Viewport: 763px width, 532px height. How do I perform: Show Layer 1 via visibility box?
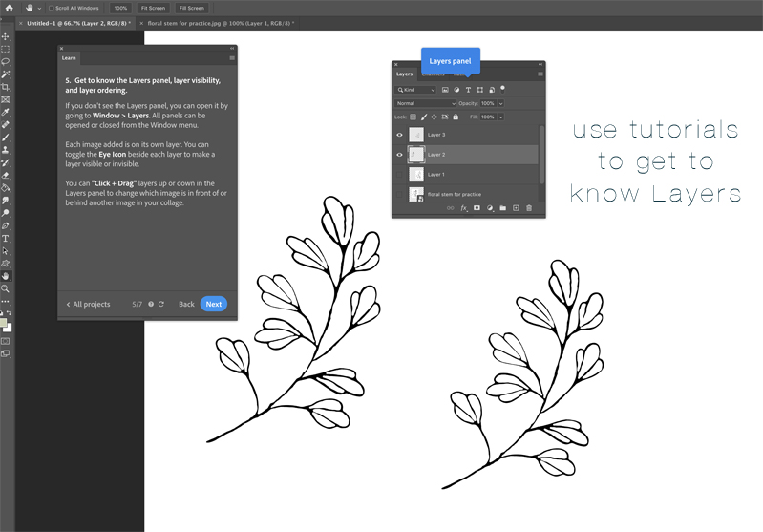(399, 175)
